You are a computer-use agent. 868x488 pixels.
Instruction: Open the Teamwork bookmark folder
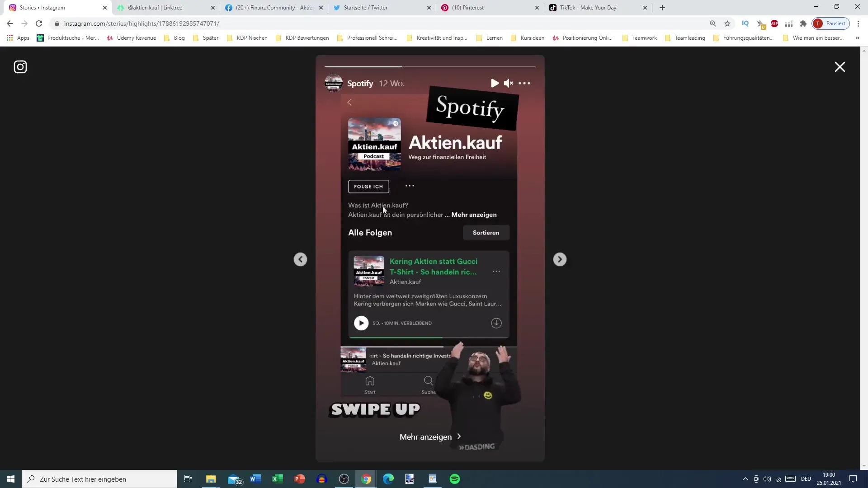639,38
